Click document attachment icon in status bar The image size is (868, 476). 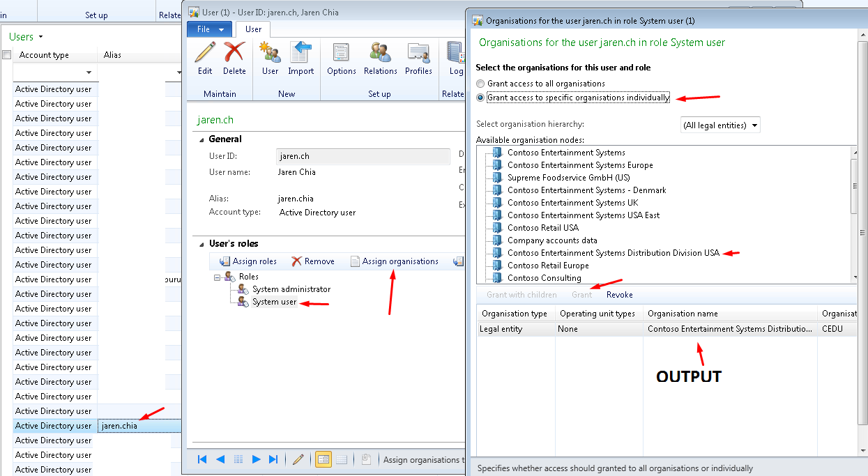pos(366,459)
